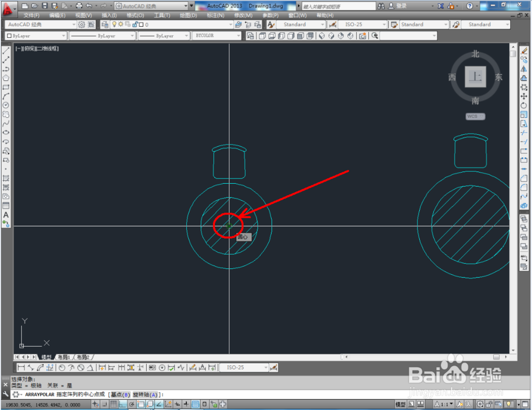Screen dimensions: 532x410
Task: Click the Save icon in quick access toolbar
Action: coord(45,6)
